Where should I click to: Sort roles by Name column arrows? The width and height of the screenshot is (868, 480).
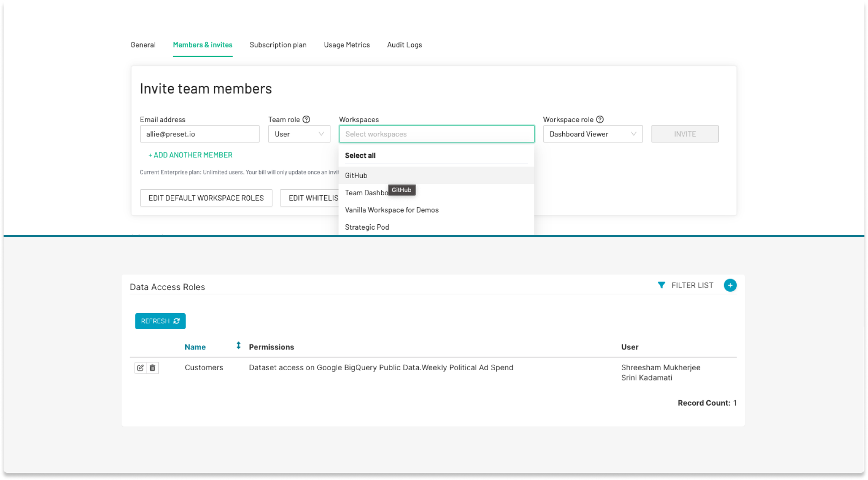(239, 345)
